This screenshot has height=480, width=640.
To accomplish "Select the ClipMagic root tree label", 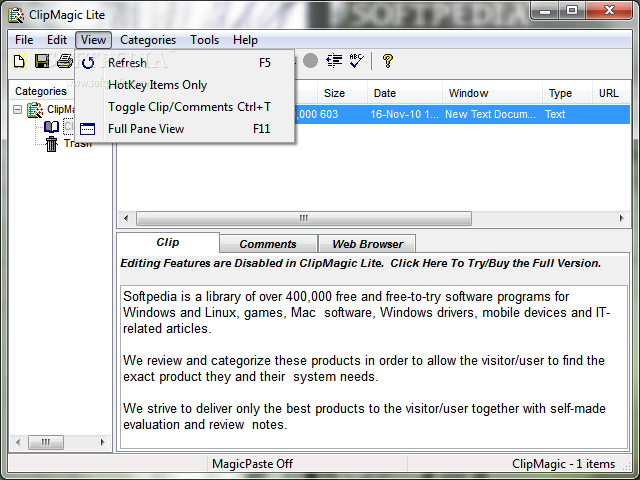I will (60, 109).
